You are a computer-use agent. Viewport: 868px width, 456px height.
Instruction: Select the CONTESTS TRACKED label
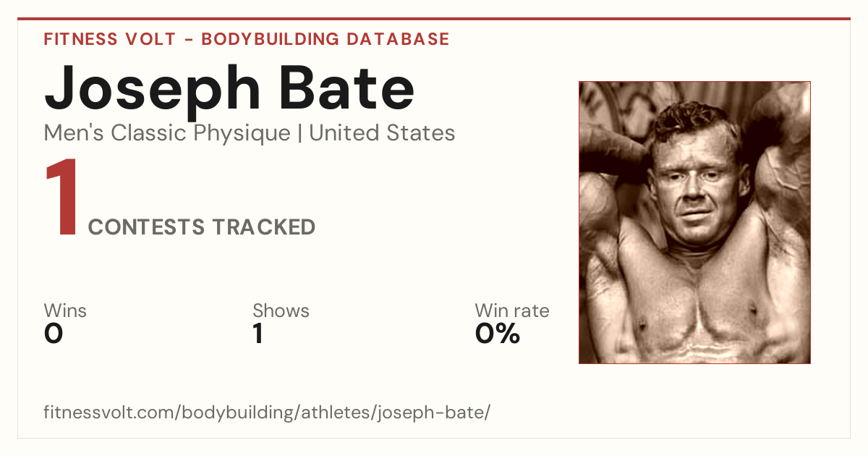pyautogui.click(x=202, y=227)
